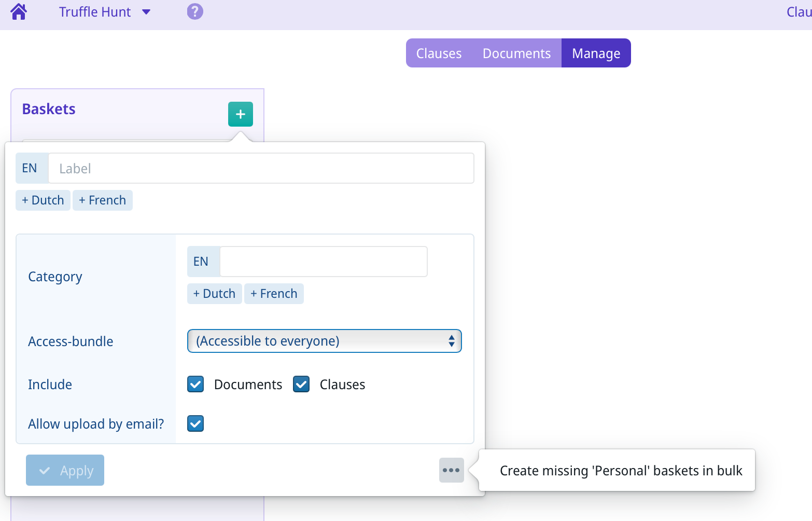Viewport: 812px width, 521px height.
Task: Open the three-dots more options button
Action: pos(451,470)
